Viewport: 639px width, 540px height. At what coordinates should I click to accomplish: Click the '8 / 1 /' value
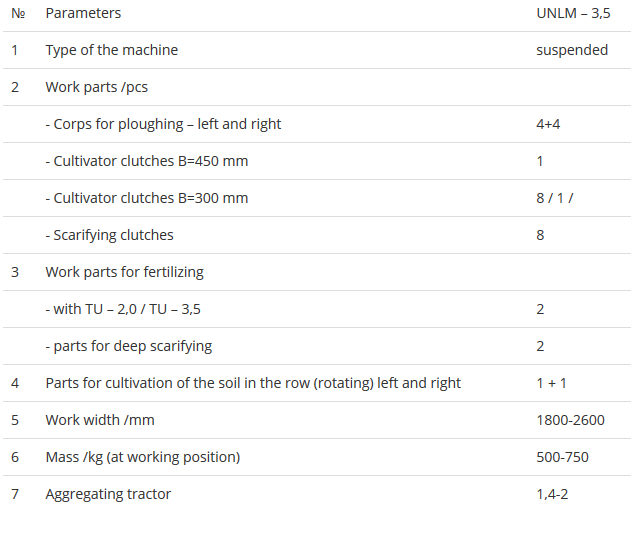pyautogui.click(x=555, y=198)
